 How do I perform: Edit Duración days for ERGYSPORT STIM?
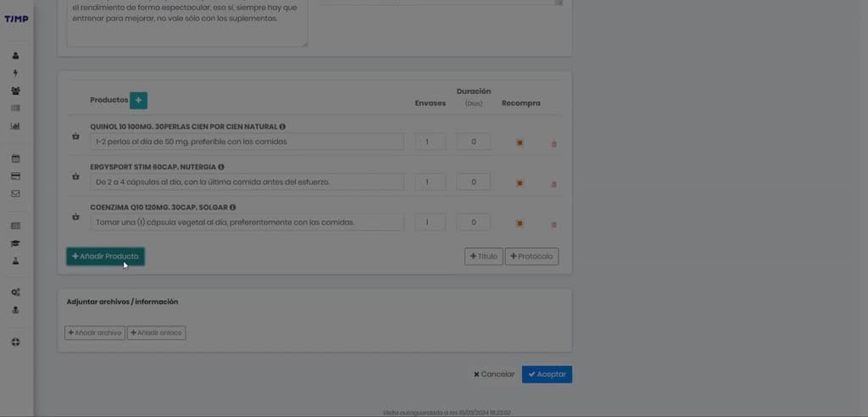[x=473, y=182]
